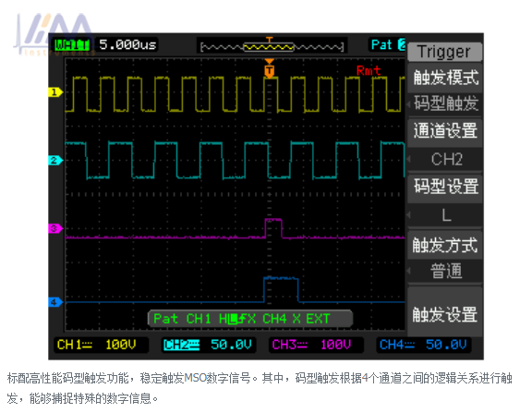Image resolution: width=532 pixels, height=413 pixels.
Task: Select the CH1 100V scale readout
Action: pyautogui.click(x=97, y=345)
